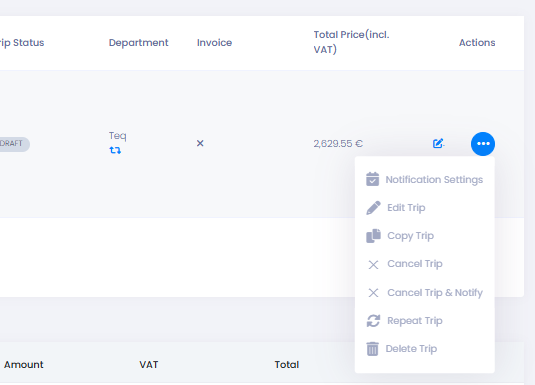The width and height of the screenshot is (535, 385).
Task: Click the blue three-dots actions button
Action: coord(483,144)
